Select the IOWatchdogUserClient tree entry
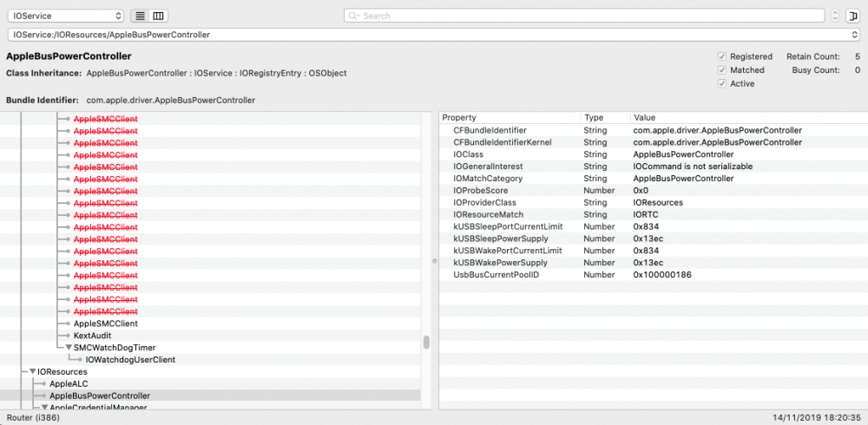This screenshot has width=868, height=425. coord(131,360)
